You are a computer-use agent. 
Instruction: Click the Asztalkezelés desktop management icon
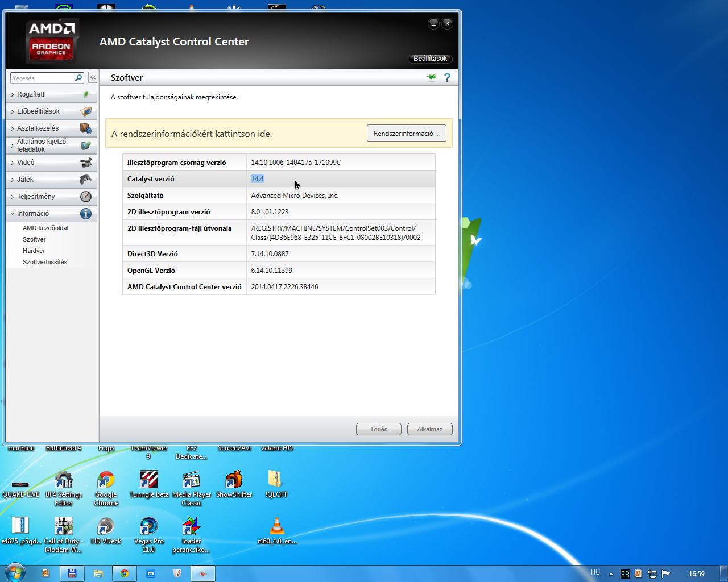click(x=86, y=128)
